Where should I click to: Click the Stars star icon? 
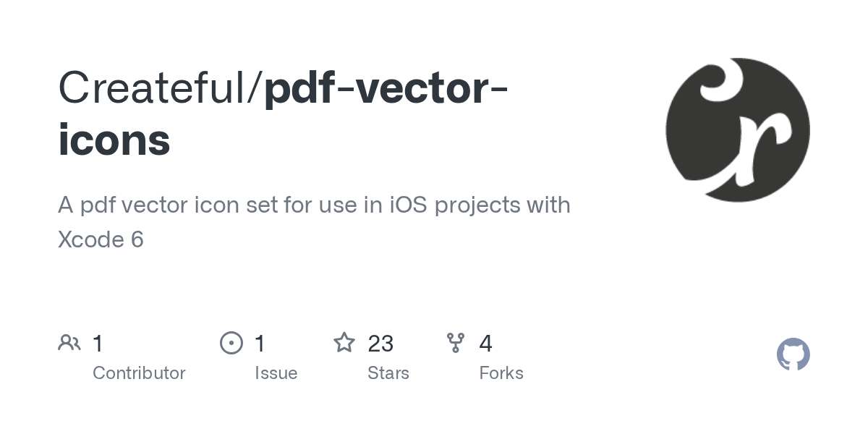[344, 343]
